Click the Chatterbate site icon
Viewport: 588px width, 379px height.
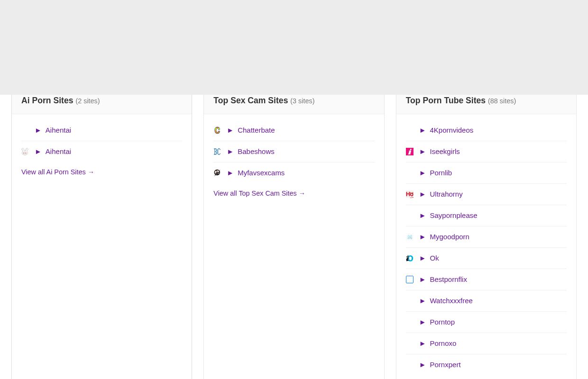217,130
